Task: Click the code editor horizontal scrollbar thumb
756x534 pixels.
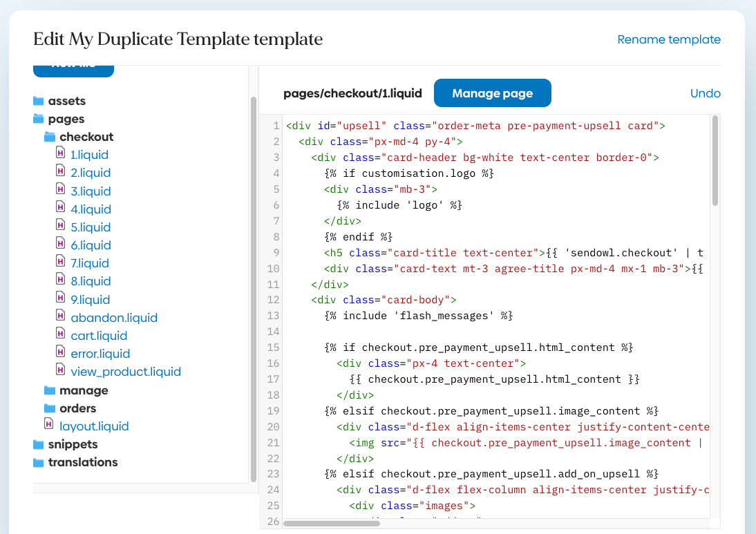Action: (x=332, y=524)
